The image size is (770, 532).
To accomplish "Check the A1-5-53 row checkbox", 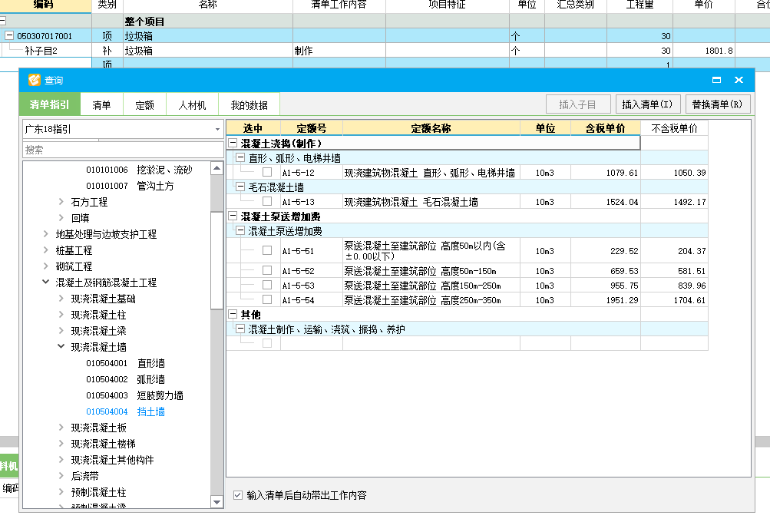I will coord(267,285).
